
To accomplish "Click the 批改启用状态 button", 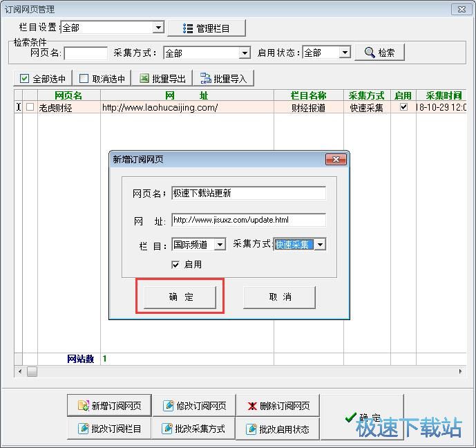I will [x=278, y=429].
